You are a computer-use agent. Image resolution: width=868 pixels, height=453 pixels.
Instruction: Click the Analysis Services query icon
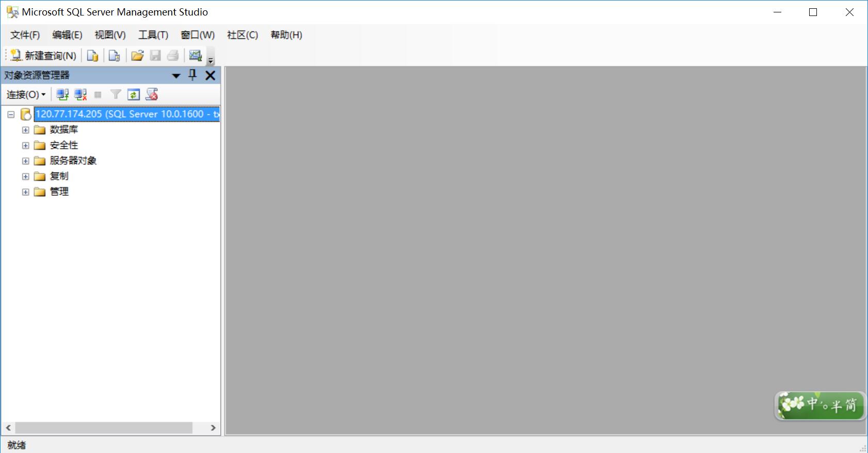click(115, 55)
